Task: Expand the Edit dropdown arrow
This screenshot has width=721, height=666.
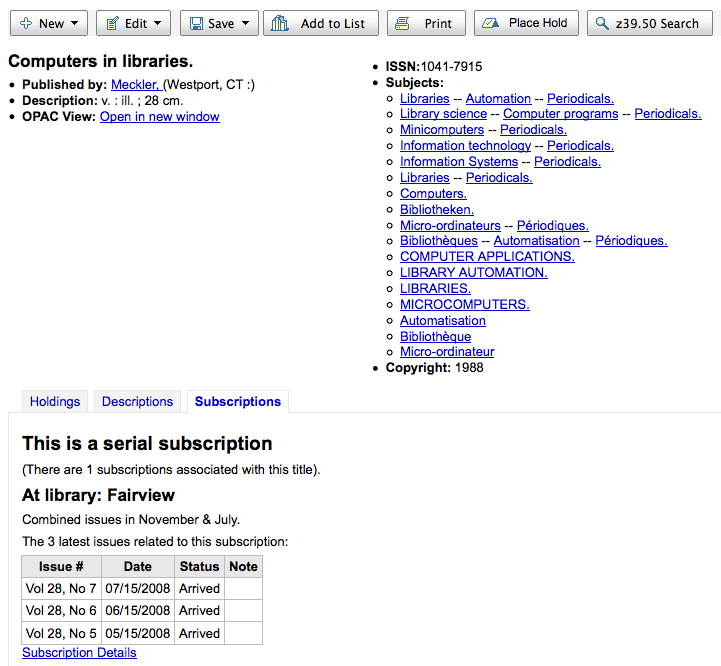Action: pos(157,23)
